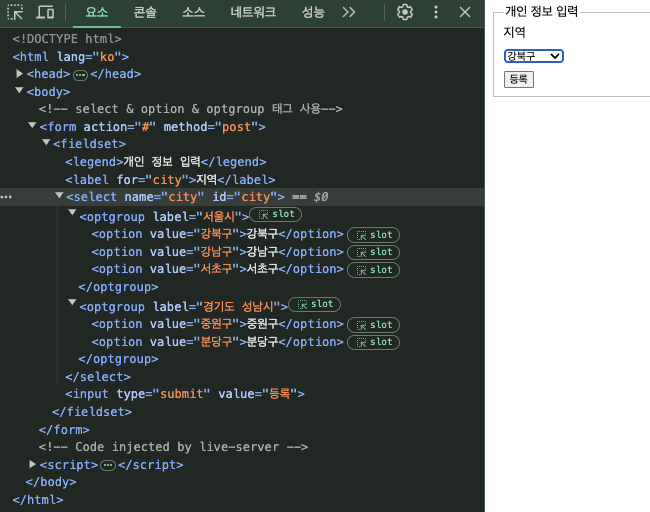650x512 pixels.
Task: Click slot badge on the 서울시 optgroup
Action: [276, 214]
